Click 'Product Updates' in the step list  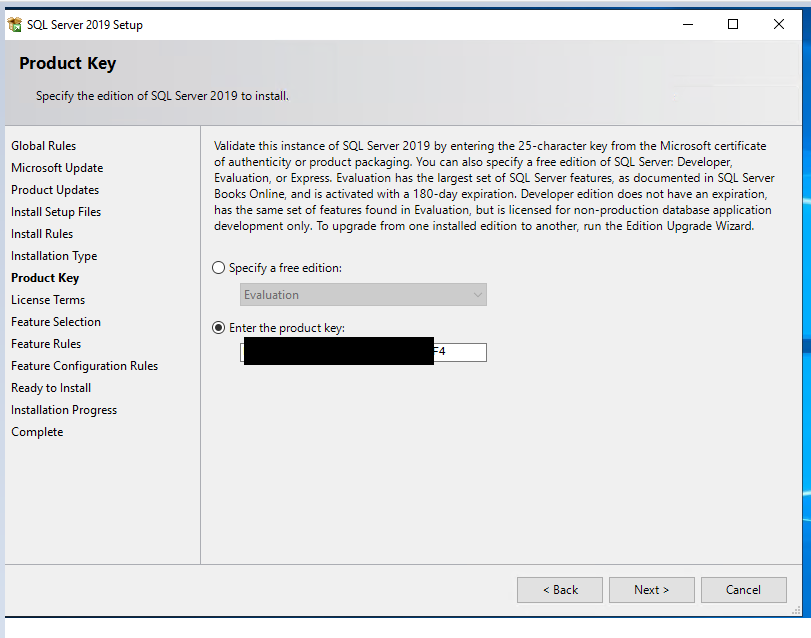55,190
